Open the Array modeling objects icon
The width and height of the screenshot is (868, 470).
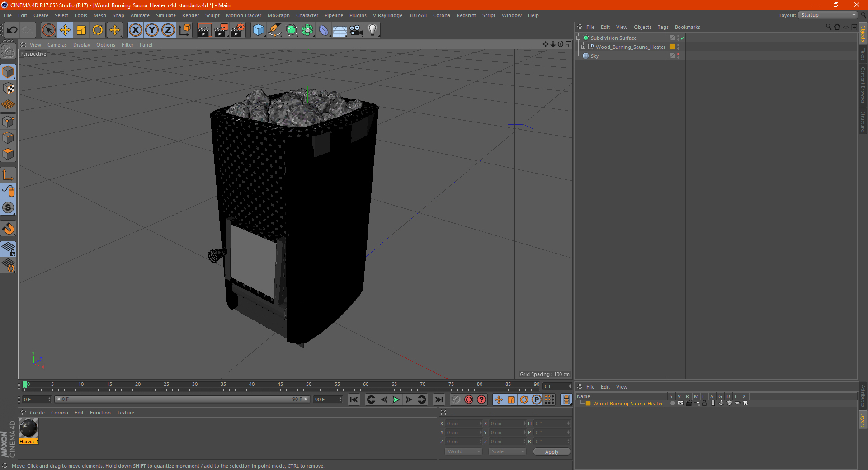pos(308,30)
